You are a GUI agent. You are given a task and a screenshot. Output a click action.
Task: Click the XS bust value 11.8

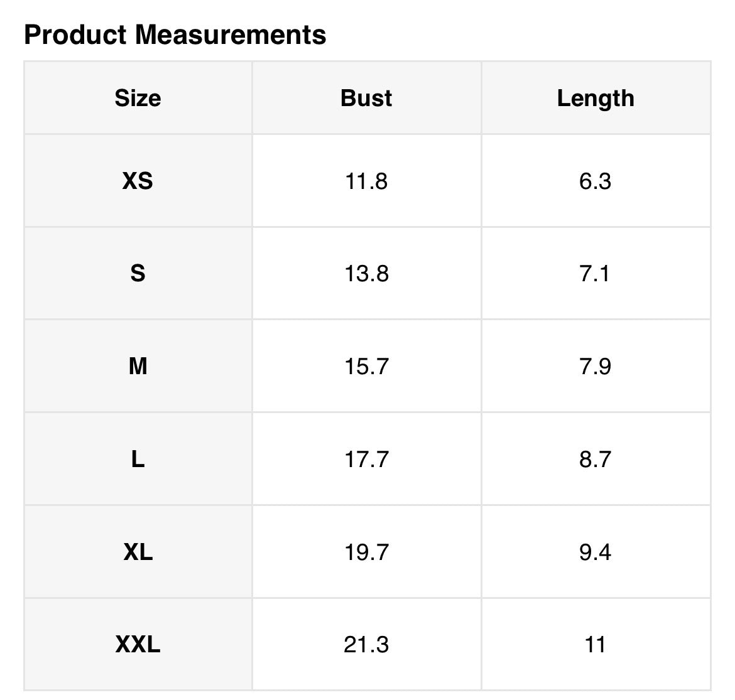click(x=366, y=181)
